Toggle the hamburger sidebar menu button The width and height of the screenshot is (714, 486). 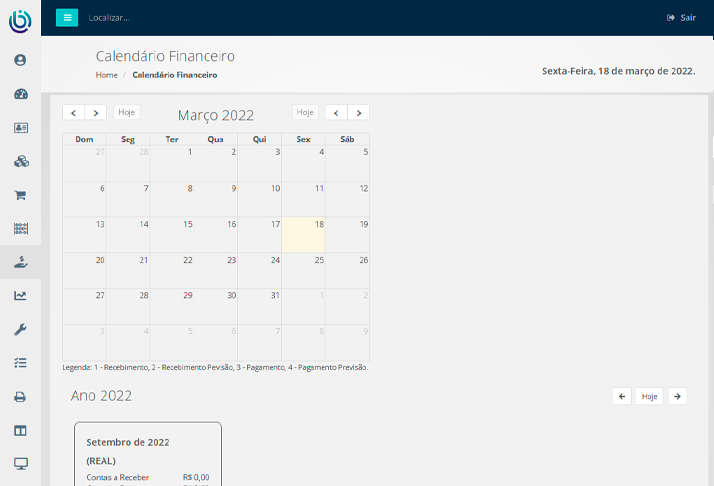pos(67,17)
